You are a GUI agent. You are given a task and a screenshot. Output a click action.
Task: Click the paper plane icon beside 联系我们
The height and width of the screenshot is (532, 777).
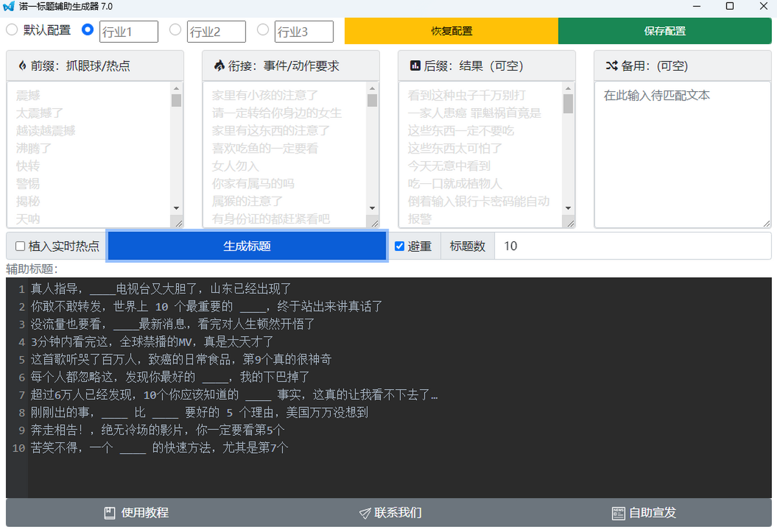(365, 513)
